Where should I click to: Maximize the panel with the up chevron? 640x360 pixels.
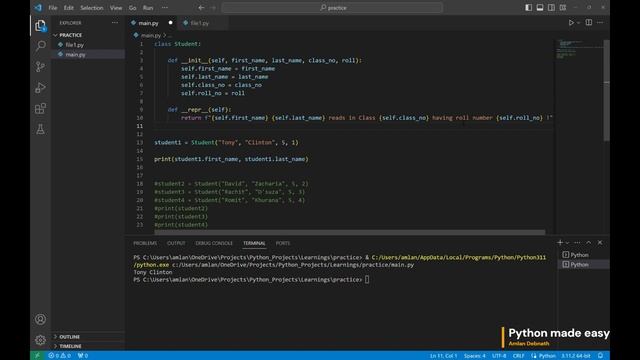[x=589, y=242]
